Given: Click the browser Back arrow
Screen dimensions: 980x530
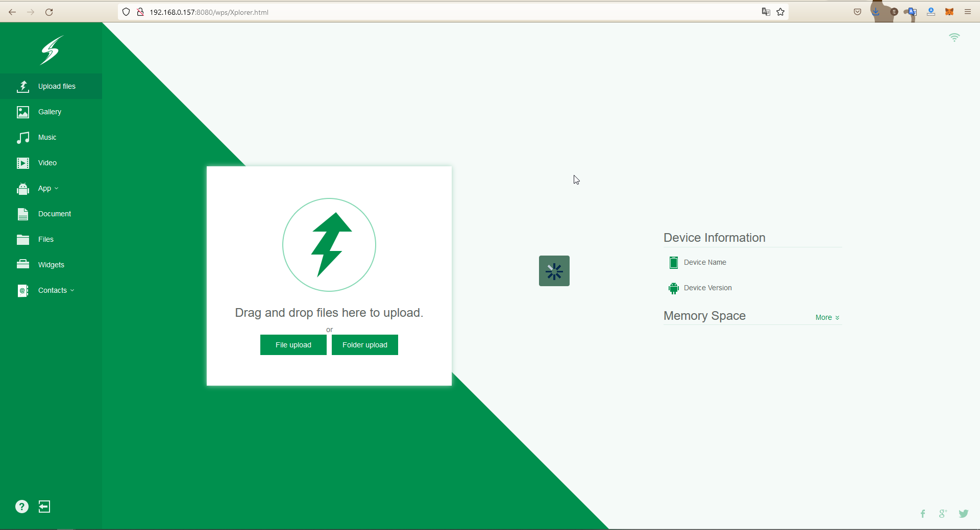Looking at the screenshot, I should pyautogui.click(x=12, y=12).
